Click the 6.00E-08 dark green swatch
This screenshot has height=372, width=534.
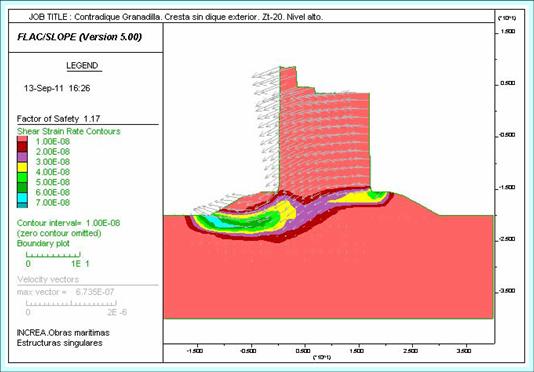point(22,188)
